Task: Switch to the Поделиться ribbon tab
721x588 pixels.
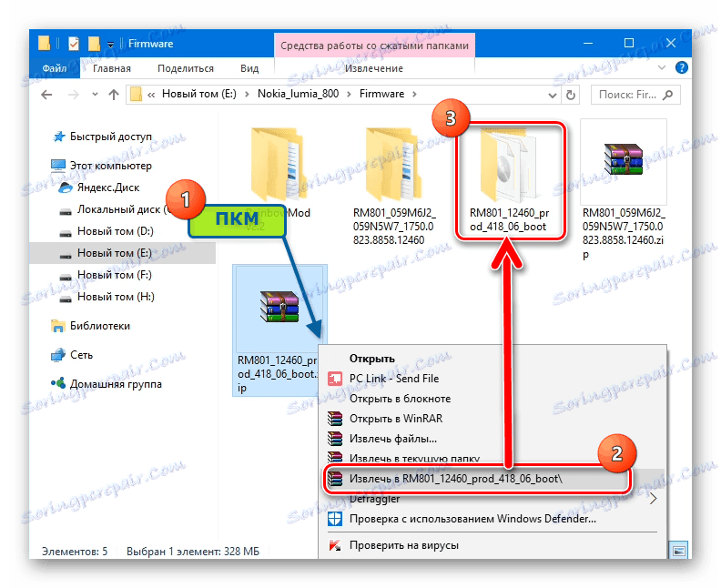Action: coord(186,68)
